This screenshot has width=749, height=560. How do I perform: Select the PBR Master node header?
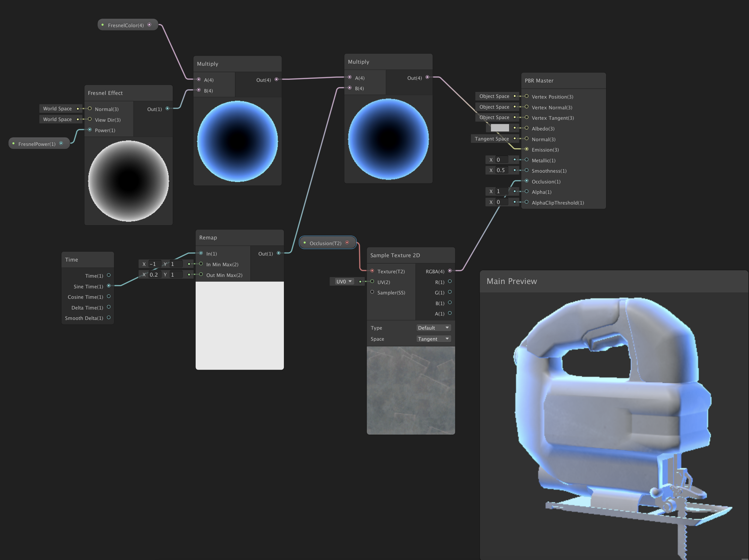pyautogui.click(x=539, y=80)
